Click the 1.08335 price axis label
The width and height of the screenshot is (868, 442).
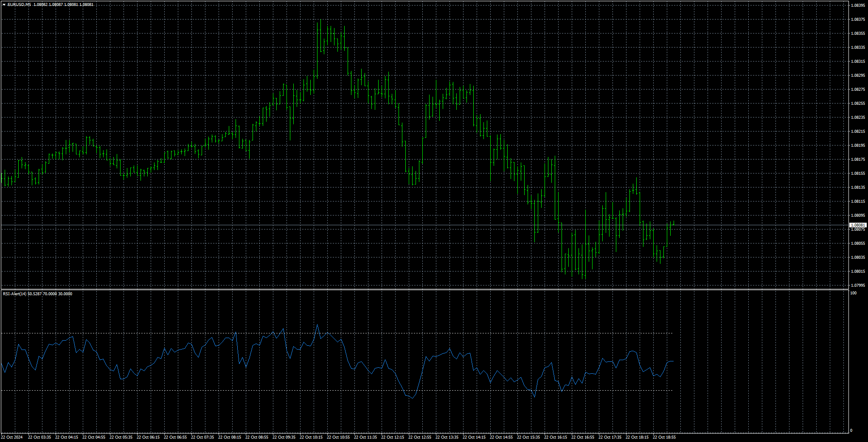pyautogui.click(x=858, y=48)
